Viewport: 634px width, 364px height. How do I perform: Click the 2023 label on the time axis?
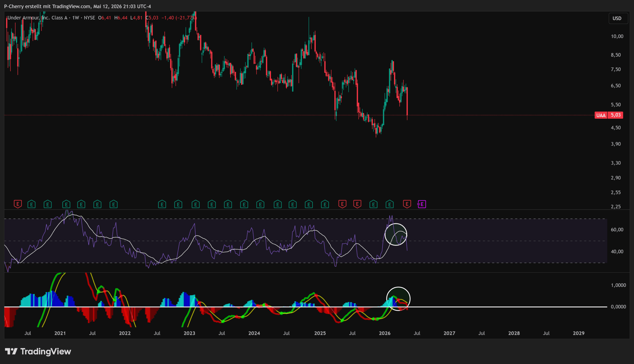(189, 333)
